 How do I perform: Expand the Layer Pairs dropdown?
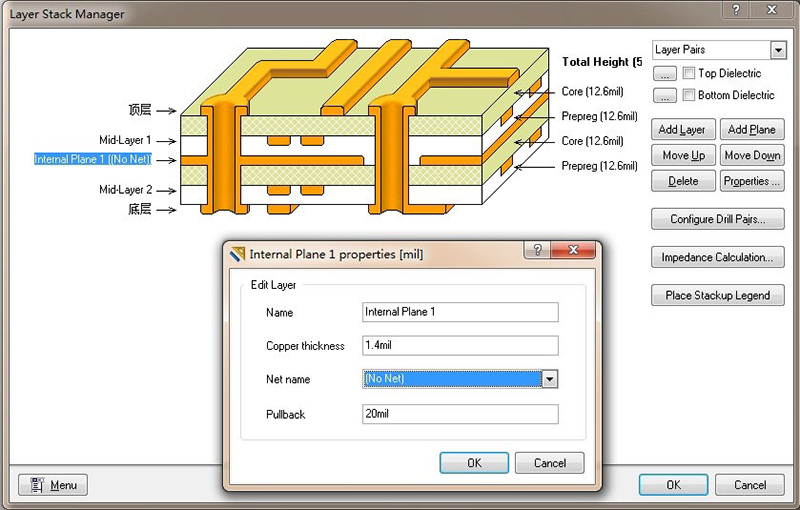(777, 50)
